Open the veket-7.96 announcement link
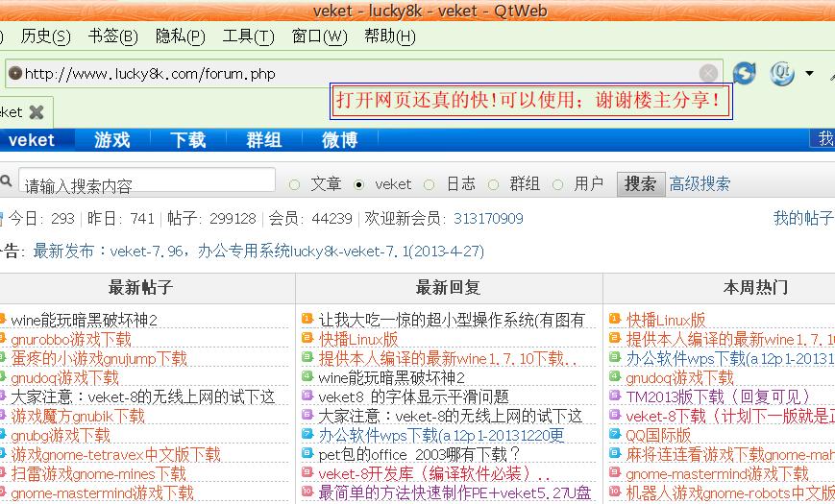 pos(258,251)
